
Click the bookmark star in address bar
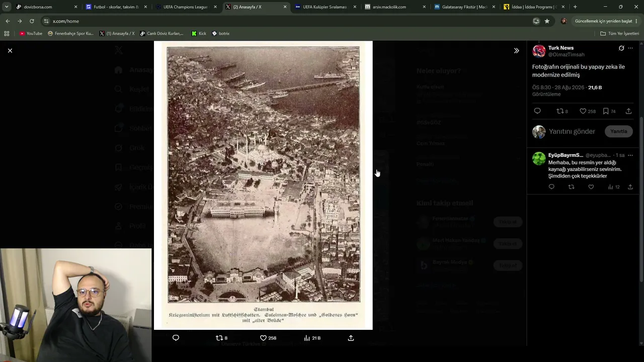pos(547,21)
